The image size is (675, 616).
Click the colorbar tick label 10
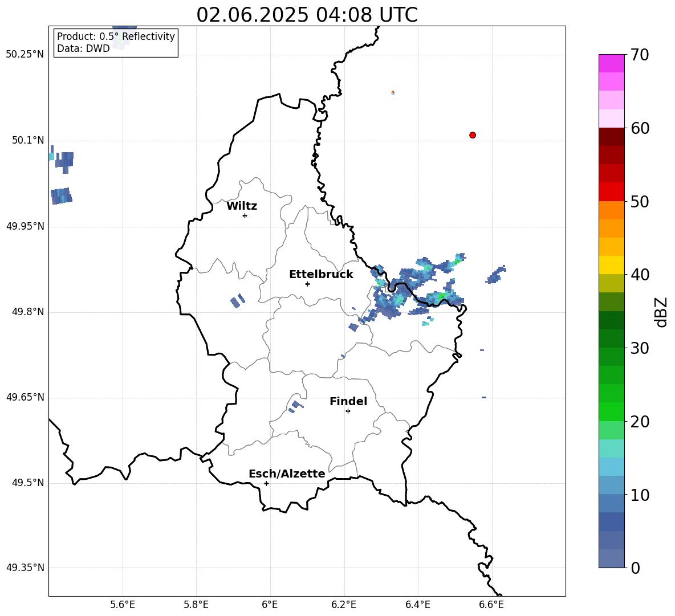640,495
